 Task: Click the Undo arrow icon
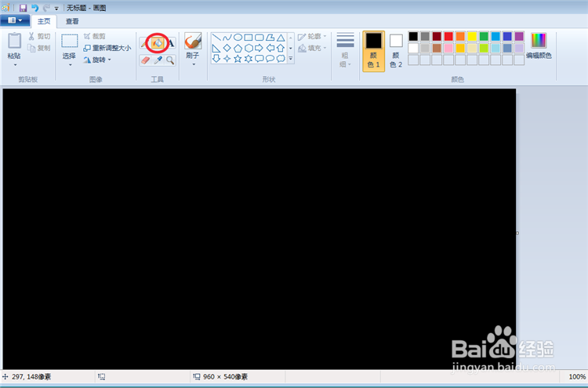pyautogui.click(x=34, y=8)
